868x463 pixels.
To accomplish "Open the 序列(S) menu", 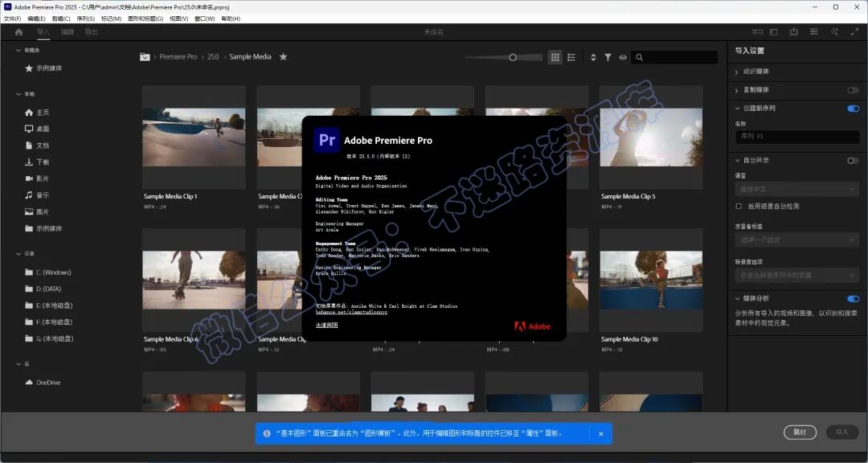I will coord(86,18).
